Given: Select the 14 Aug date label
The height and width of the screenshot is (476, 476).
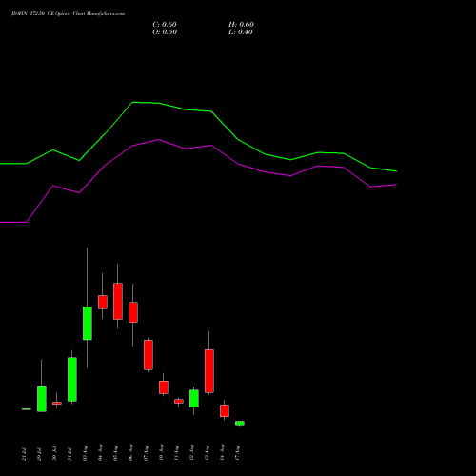Looking at the screenshot, I should pos(222,453).
